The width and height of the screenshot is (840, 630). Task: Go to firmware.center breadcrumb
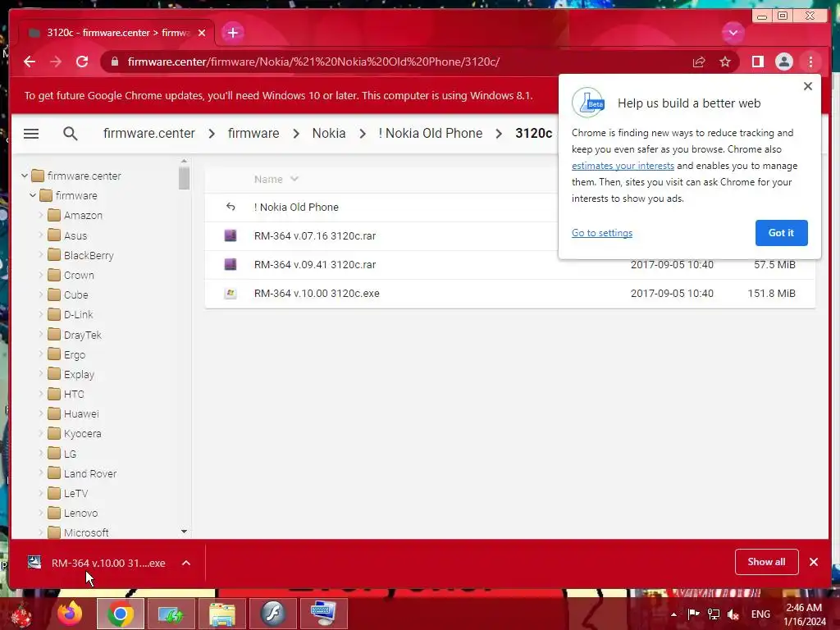149,134
